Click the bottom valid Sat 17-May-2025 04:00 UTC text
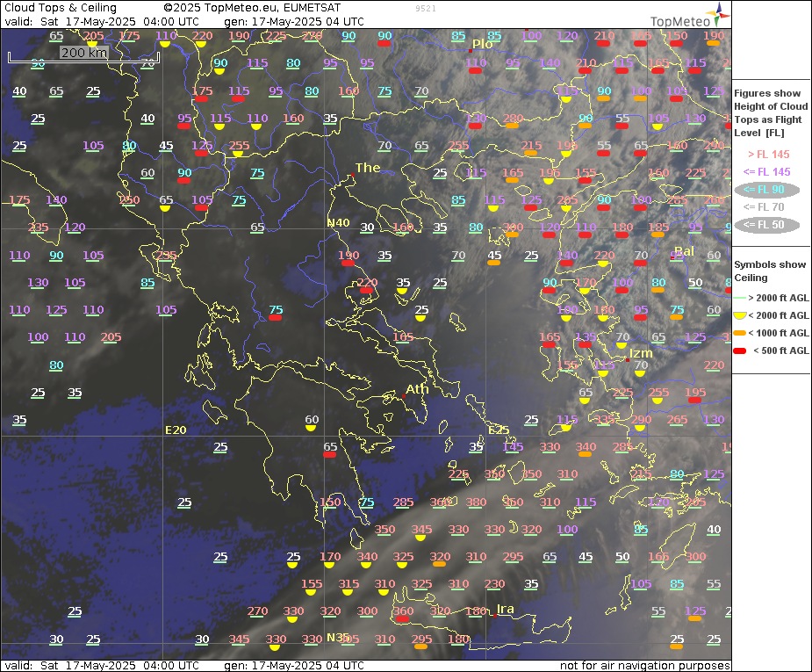 click(x=102, y=666)
